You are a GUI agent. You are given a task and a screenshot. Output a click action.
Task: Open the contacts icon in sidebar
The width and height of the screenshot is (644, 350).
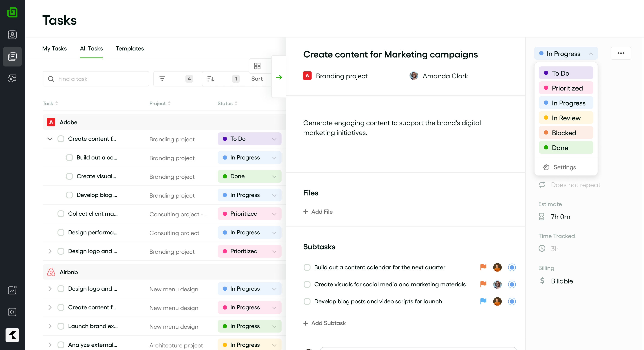pyautogui.click(x=12, y=35)
